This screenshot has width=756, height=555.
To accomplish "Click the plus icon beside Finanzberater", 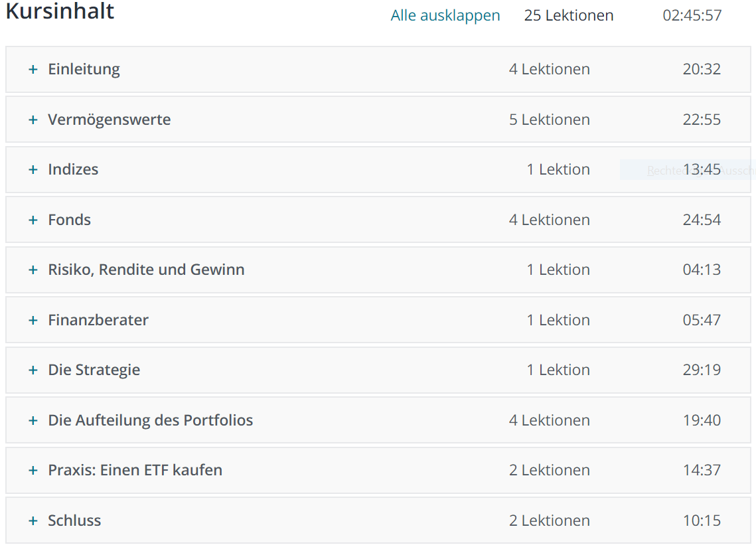I will click(x=33, y=320).
